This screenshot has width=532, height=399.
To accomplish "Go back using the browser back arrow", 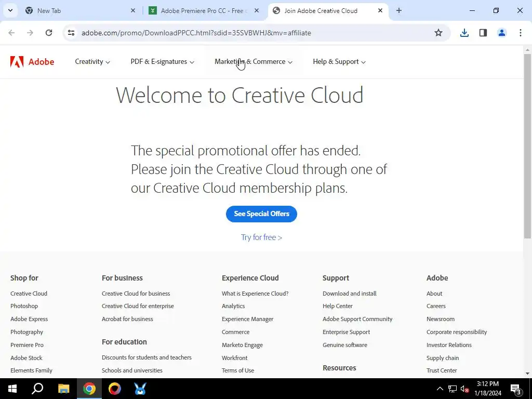I will [x=11, y=33].
